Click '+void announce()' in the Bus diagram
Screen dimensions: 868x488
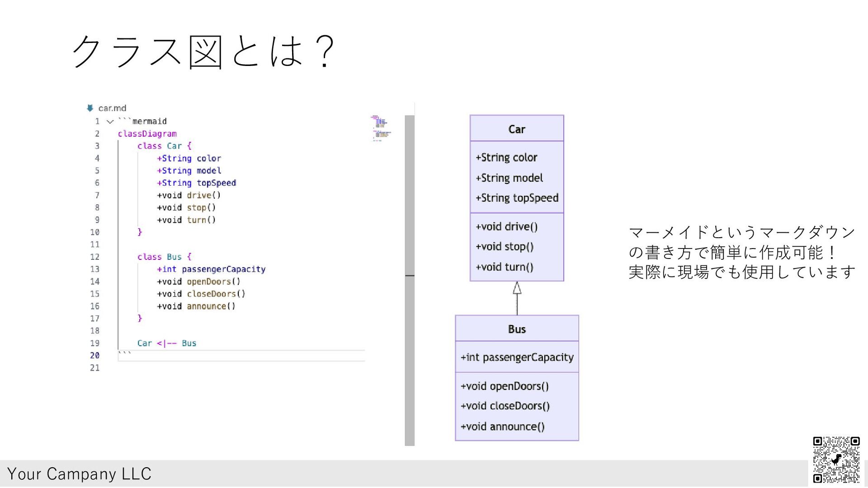(x=502, y=427)
